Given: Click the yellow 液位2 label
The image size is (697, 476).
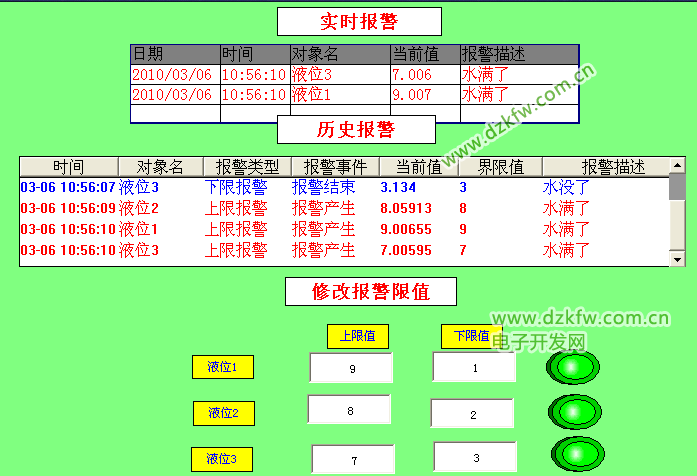Looking at the screenshot, I should point(223,412).
